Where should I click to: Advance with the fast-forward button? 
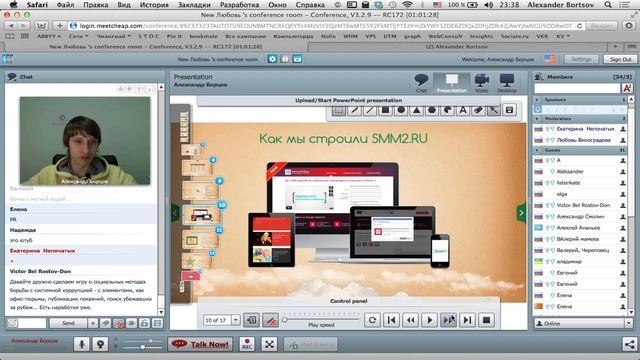[448, 320]
